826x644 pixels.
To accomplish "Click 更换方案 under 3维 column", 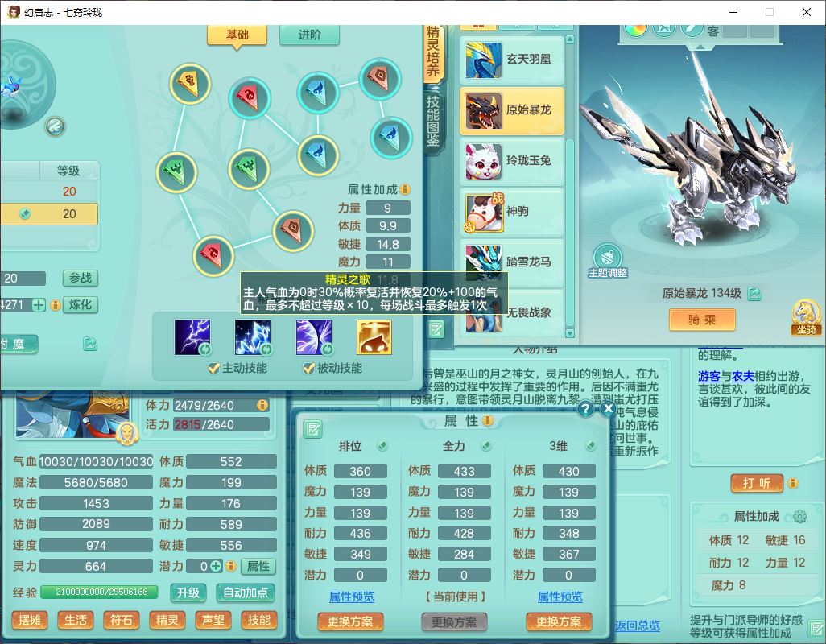I will pos(559,622).
